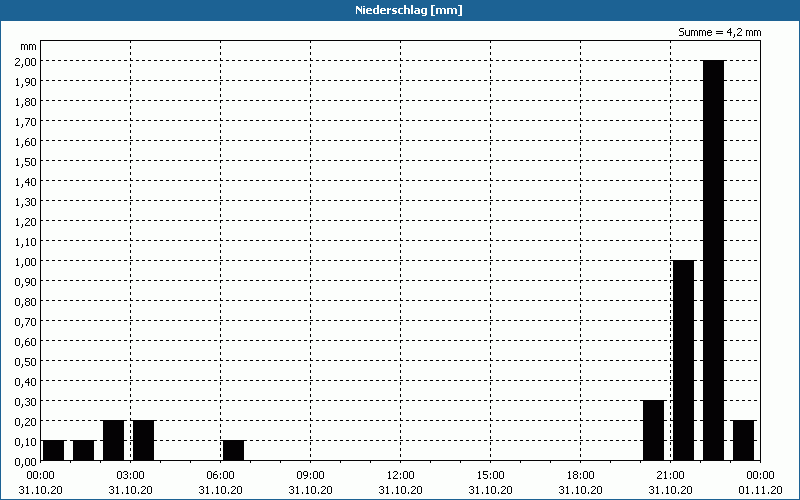800x500 pixels.
Task: Click the 0,00 y-axis label
Action: [27, 461]
